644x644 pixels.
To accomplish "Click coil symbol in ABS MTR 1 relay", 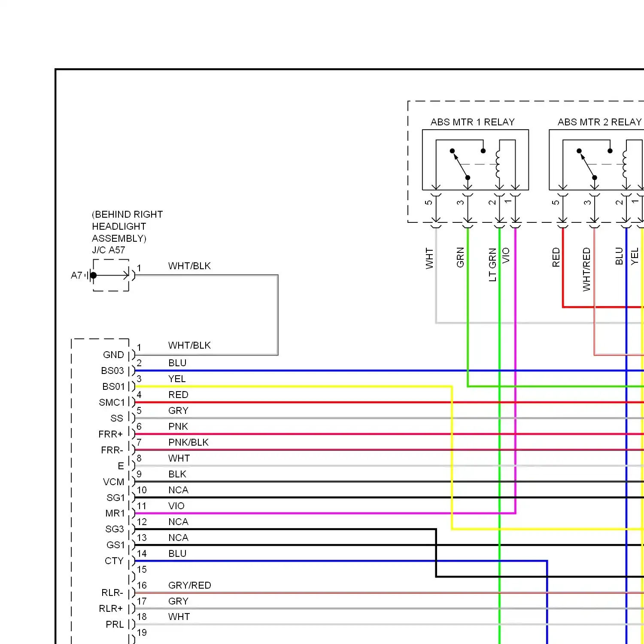I will tap(498, 164).
